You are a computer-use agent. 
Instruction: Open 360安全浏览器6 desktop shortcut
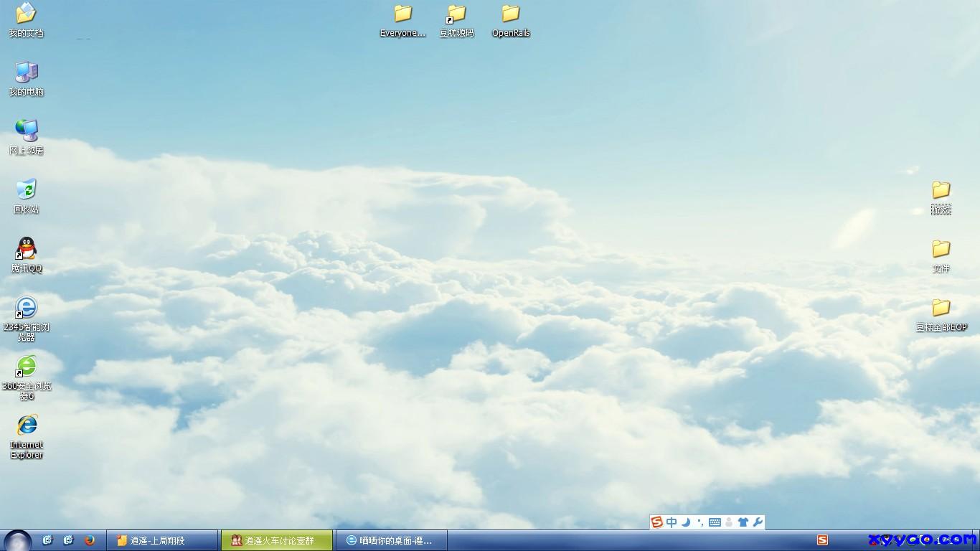click(26, 367)
